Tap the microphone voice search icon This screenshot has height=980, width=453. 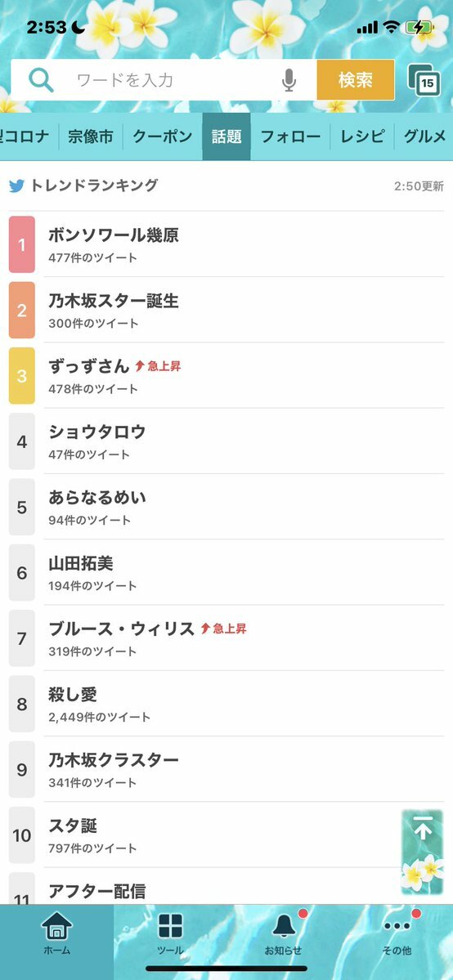pos(289,80)
